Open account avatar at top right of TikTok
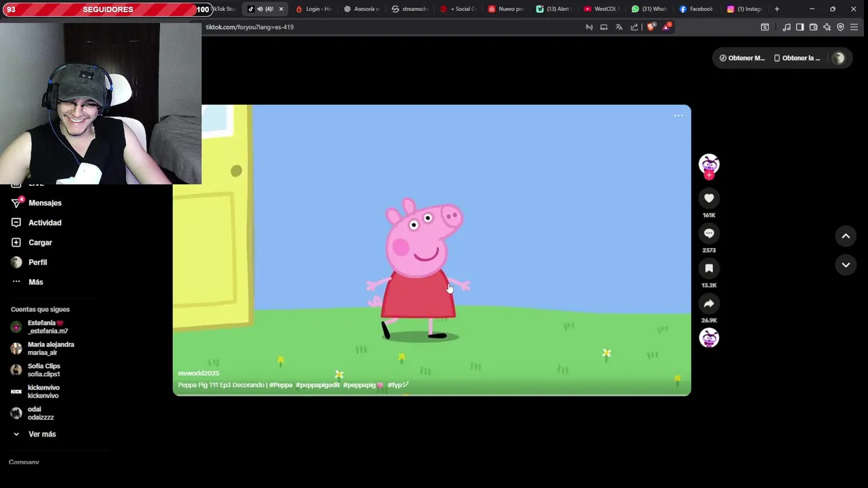The width and height of the screenshot is (868, 488). (x=839, y=58)
